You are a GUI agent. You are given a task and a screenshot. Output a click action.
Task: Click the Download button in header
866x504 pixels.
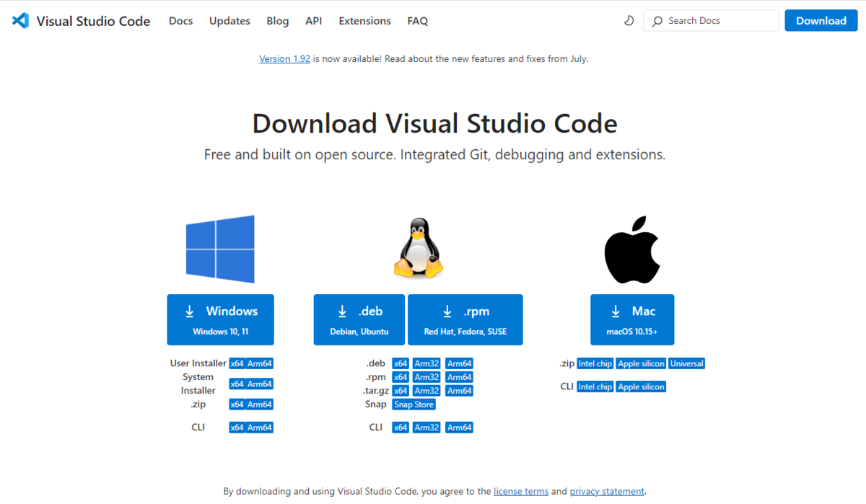pos(821,21)
